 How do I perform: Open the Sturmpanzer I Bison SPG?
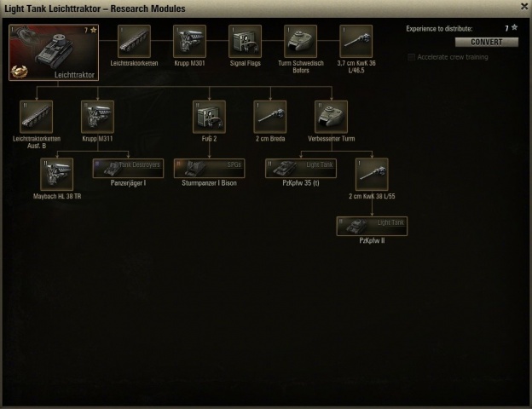210,168
